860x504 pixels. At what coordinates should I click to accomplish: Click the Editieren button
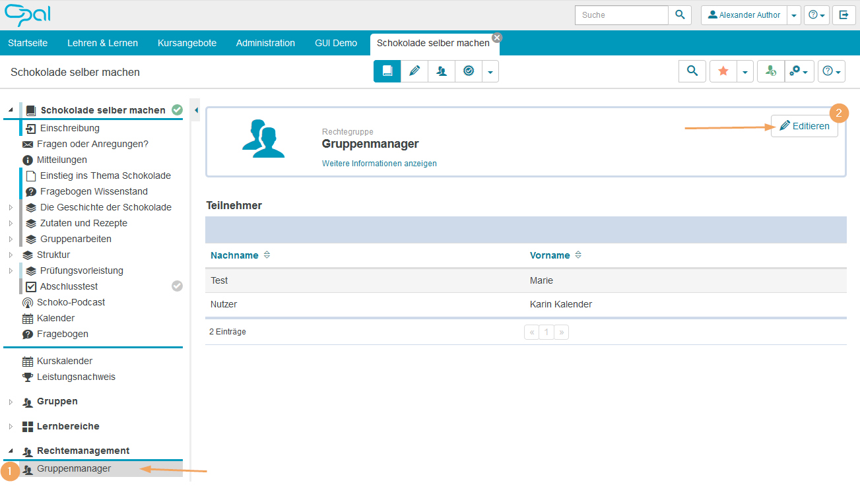tap(805, 126)
